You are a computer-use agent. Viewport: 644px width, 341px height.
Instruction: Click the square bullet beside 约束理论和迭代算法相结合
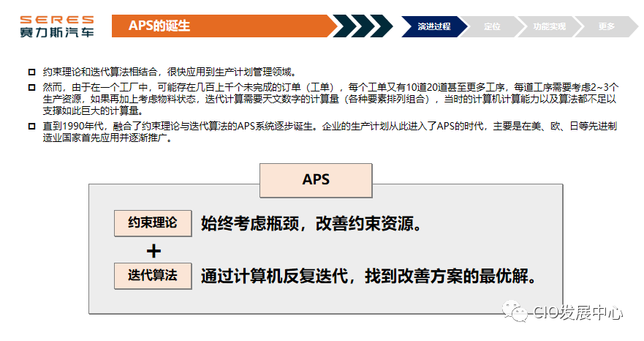(x=31, y=72)
